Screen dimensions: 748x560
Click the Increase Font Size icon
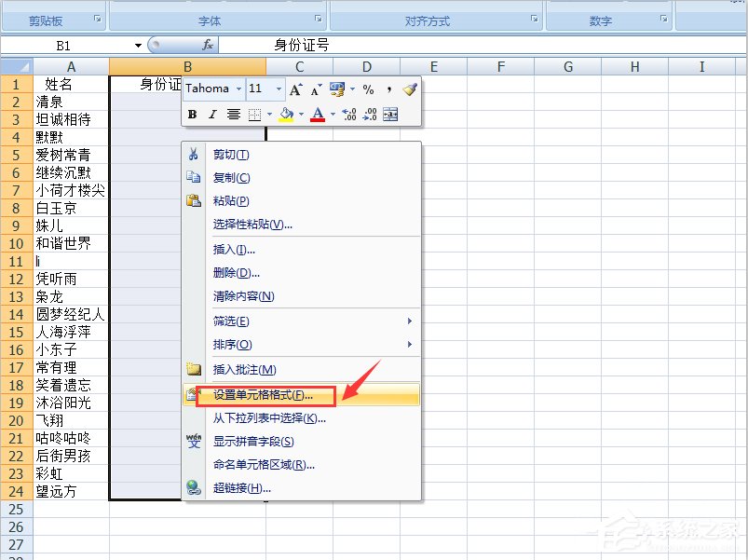coord(294,90)
